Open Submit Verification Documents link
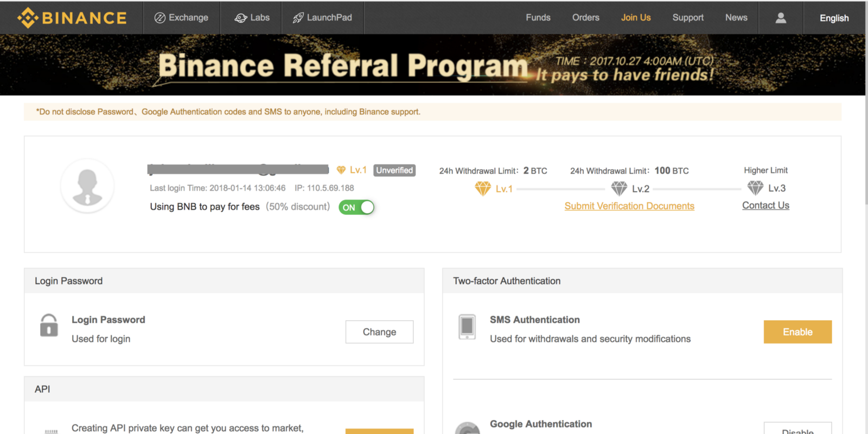Image resolution: width=868 pixels, height=434 pixels. click(629, 206)
